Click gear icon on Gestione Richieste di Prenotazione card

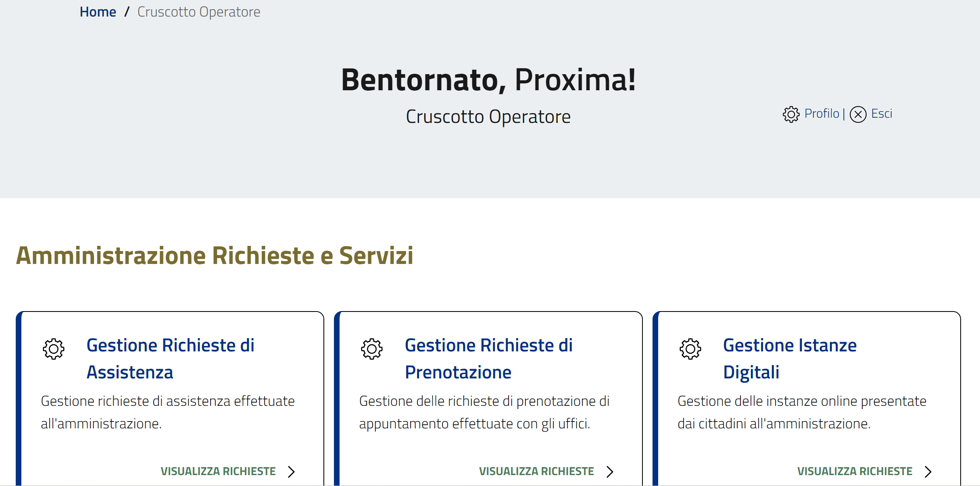coord(372,349)
